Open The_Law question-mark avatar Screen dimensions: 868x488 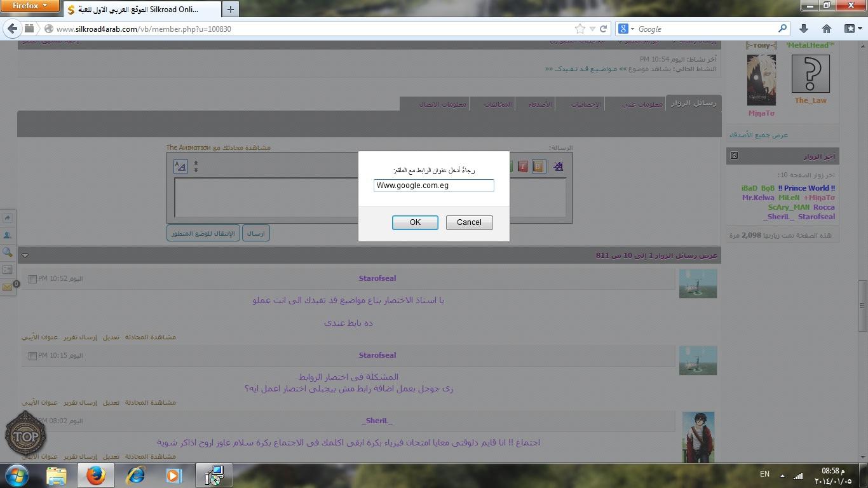pos(810,74)
